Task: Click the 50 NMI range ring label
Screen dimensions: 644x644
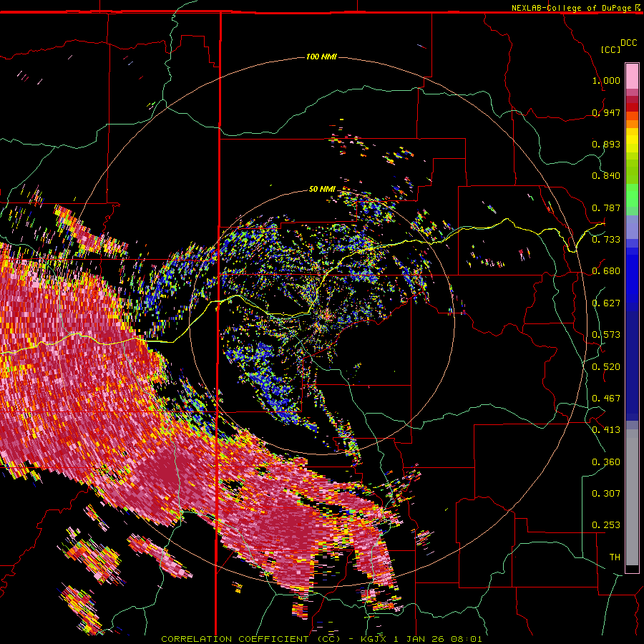Action: click(x=322, y=189)
